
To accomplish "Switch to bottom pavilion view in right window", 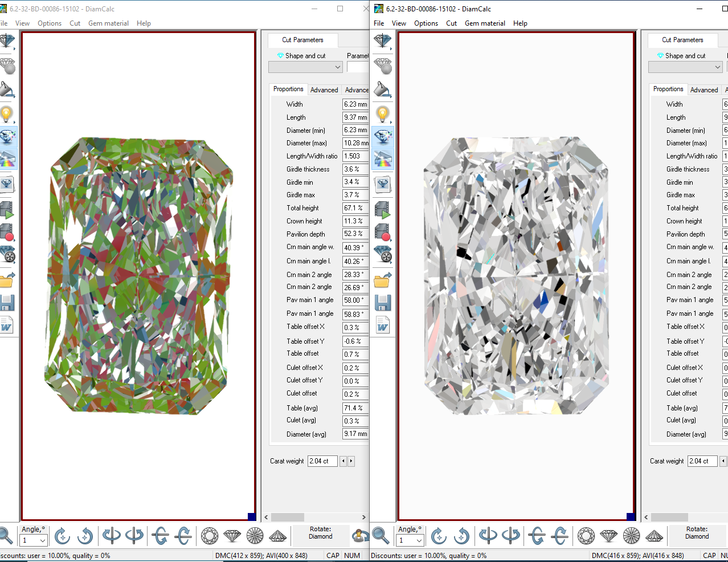I will (x=631, y=536).
